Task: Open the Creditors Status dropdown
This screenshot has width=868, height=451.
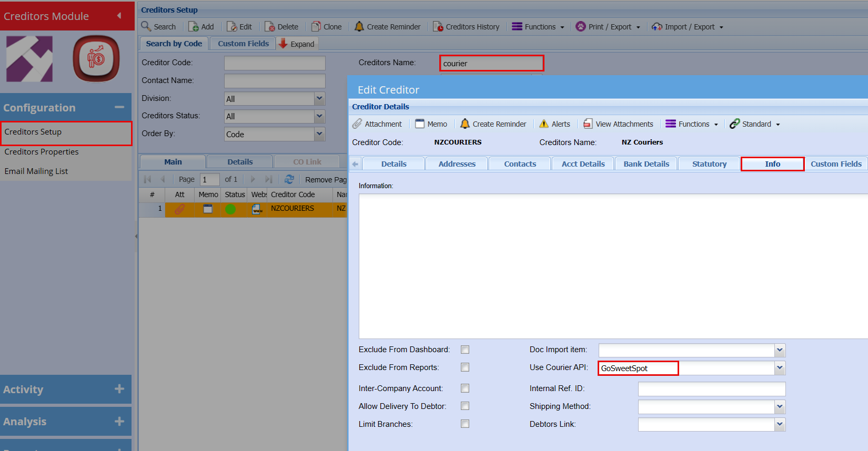Action: (x=319, y=116)
